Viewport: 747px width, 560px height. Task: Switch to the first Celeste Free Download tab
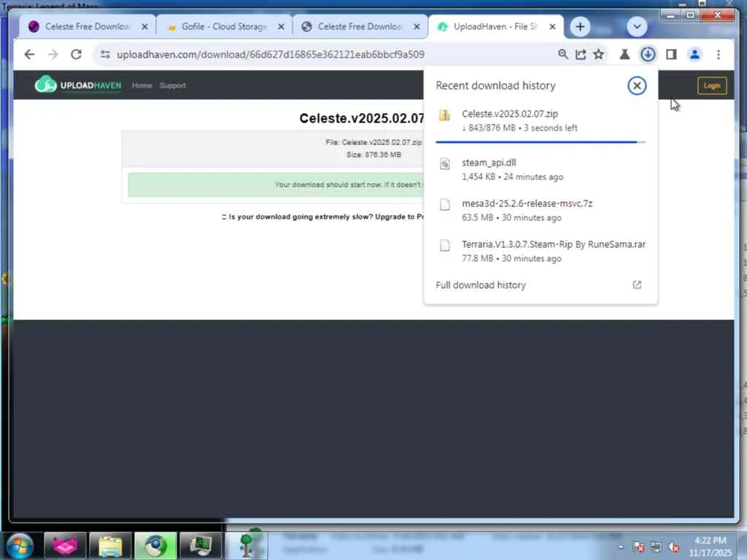[88, 27]
